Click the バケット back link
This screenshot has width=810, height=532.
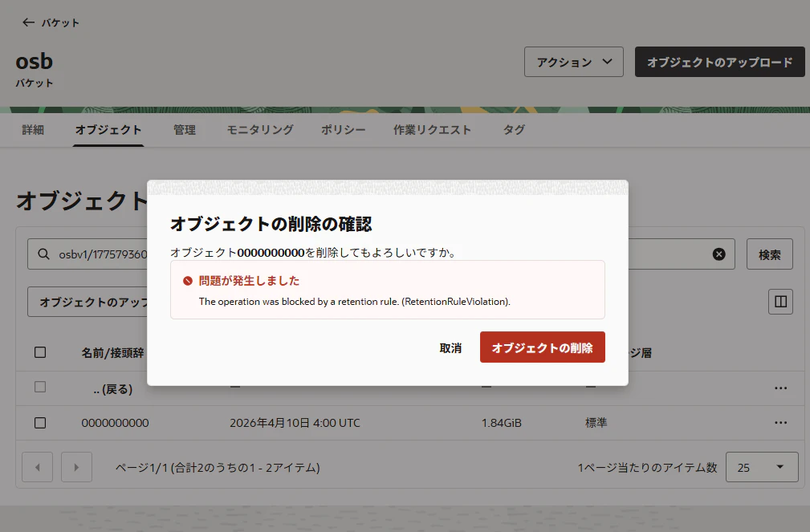(x=60, y=22)
